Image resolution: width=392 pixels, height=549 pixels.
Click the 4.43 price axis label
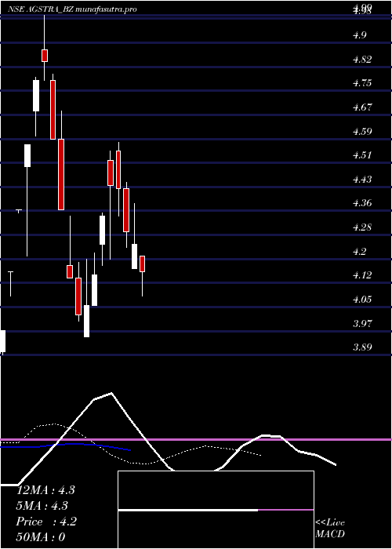362,180
